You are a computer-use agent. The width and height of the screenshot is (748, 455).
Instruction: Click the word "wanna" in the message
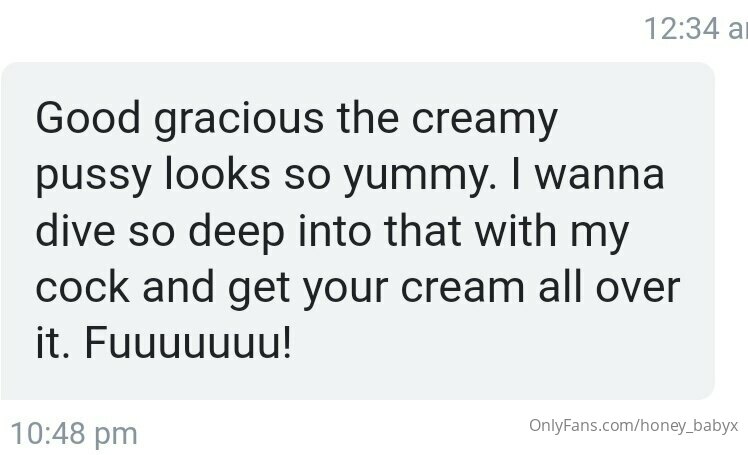(600, 175)
